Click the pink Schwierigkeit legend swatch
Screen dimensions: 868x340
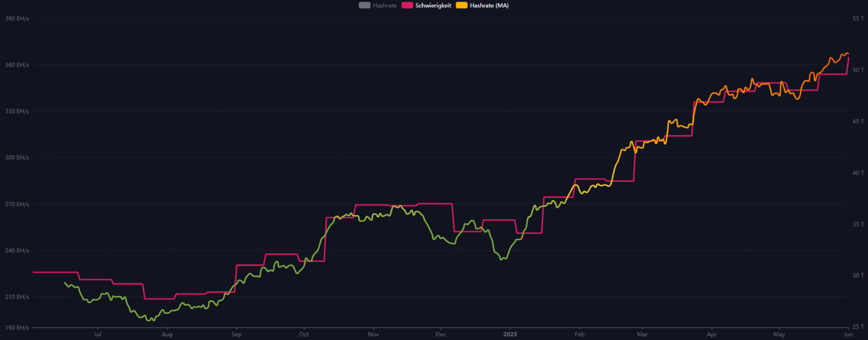tap(407, 6)
